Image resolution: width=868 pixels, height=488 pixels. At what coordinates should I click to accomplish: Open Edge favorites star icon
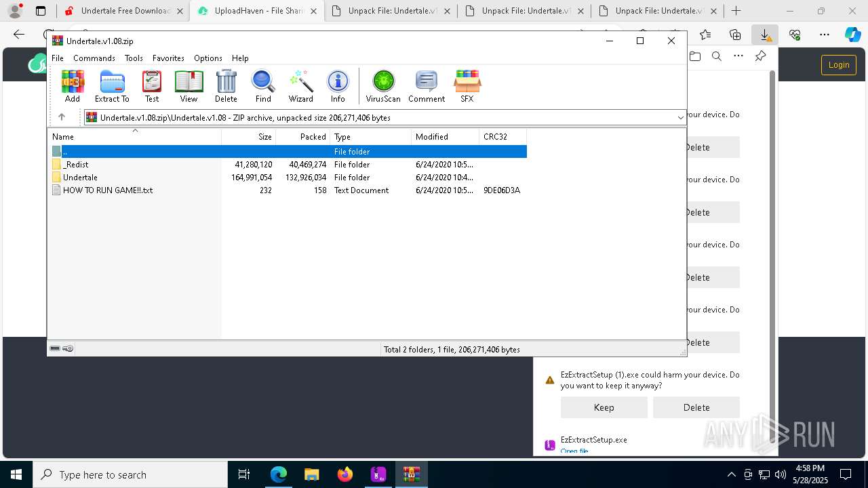click(x=705, y=35)
